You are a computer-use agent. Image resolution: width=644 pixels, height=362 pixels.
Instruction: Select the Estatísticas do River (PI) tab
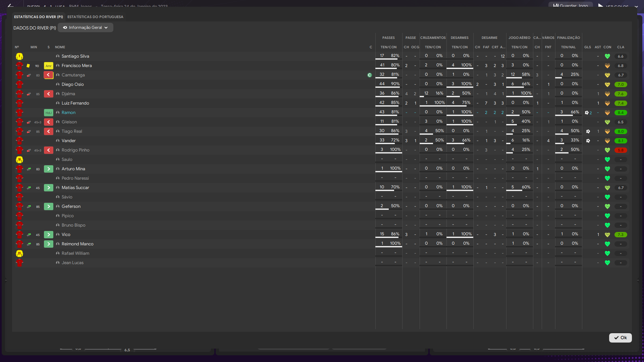point(39,17)
